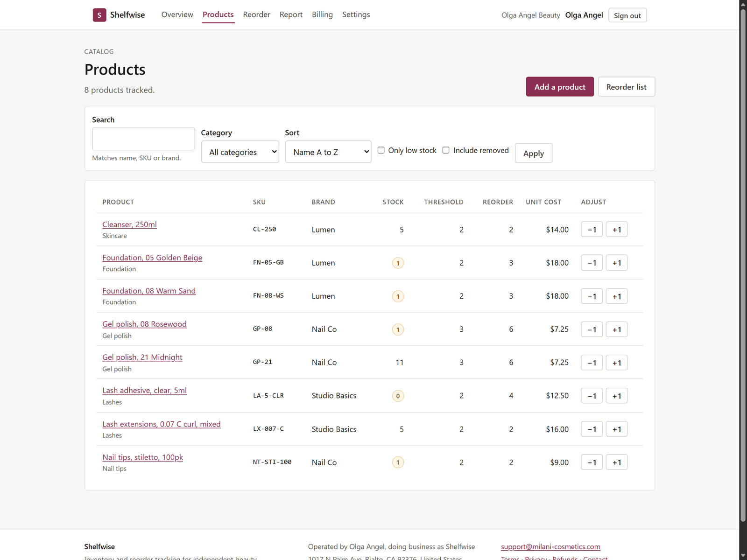Open Lash adhesive, clear, 5ml link
Viewport: 747px width, 560px height.
pos(144,391)
